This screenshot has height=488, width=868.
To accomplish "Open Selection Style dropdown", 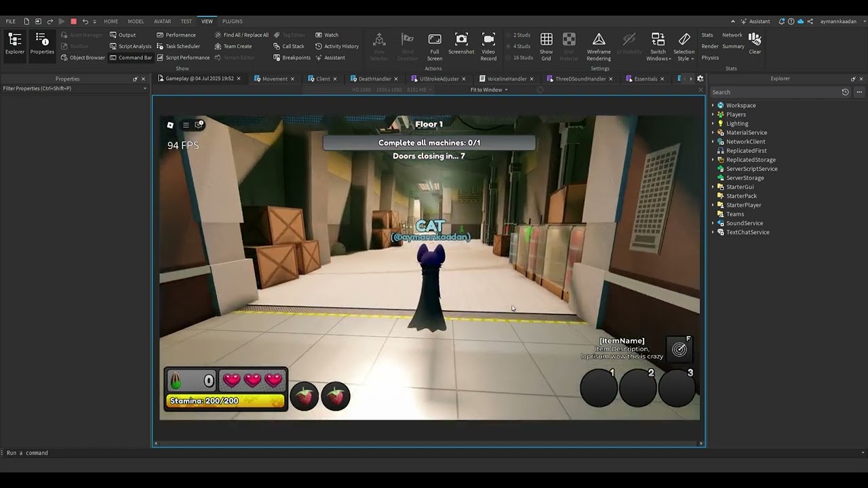I will pyautogui.click(x=684, y=46).
